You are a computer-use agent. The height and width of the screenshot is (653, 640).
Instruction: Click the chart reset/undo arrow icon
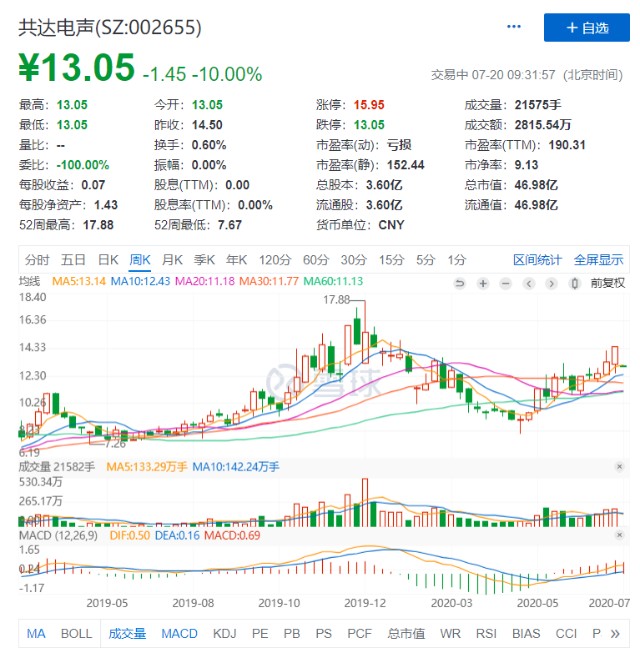pyautogui.click(x=460, y=283)
